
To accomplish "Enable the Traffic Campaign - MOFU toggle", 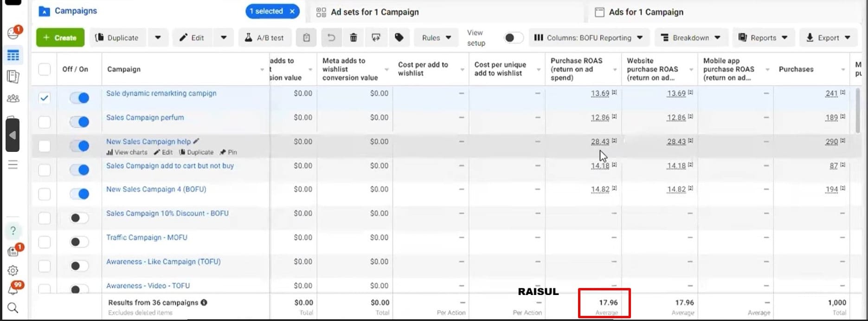I will 79,242.
